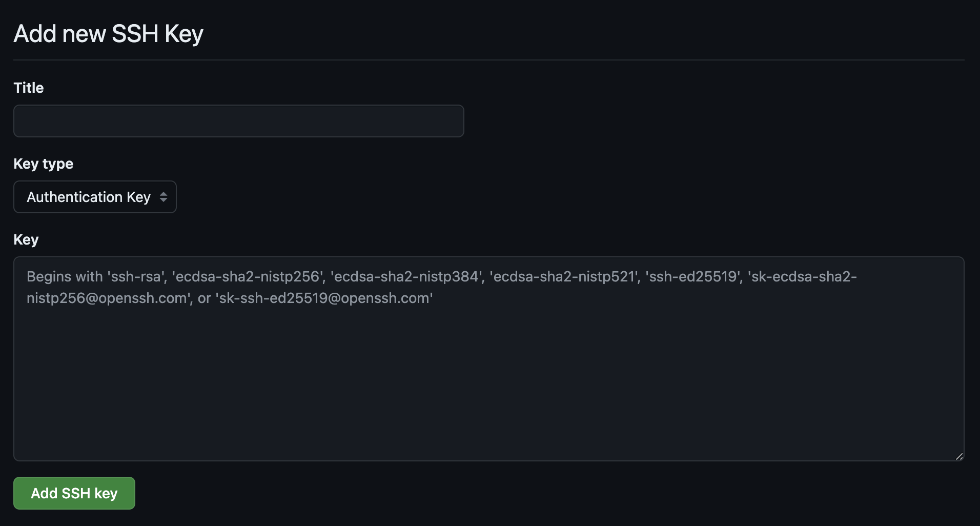The width and height of the screenshot is (980, 526).
Task: Open the Key type dropdown
Action: pyautogui.click(x=95, y=197)
